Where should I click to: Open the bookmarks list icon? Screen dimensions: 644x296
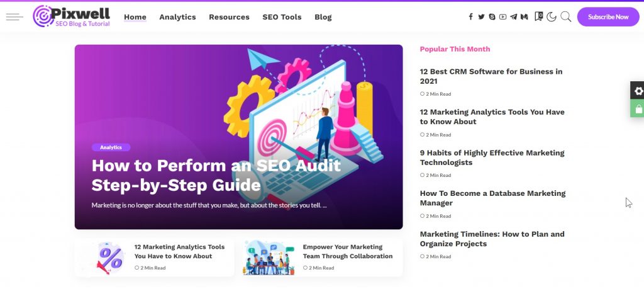click(x=538, y=16)
